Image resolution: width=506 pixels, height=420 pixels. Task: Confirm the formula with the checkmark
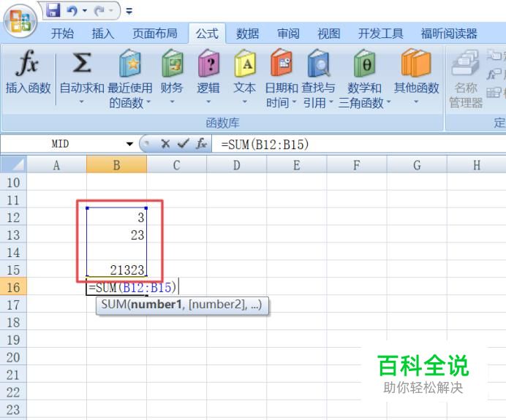[184, 144]
